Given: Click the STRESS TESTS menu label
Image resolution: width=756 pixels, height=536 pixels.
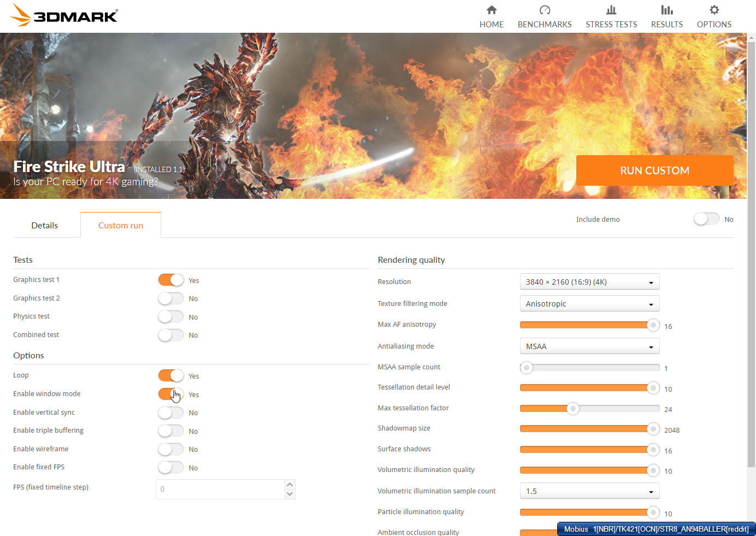Looking at the screenshot, I should [611, 25].
